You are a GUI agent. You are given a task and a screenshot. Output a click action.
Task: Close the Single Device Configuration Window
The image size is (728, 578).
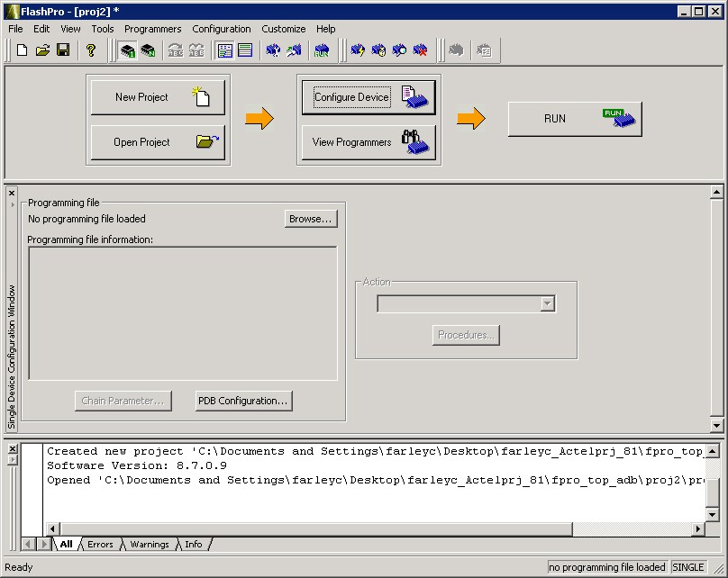[12, 193]
